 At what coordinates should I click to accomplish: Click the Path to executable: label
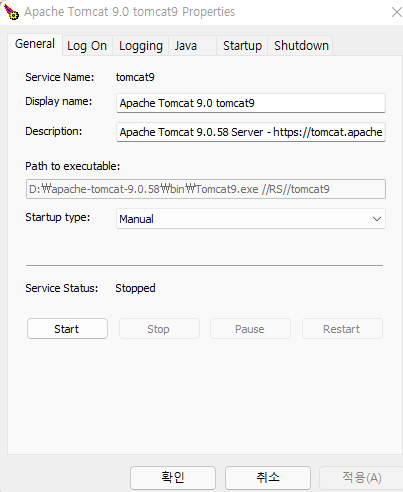[73, 166]
